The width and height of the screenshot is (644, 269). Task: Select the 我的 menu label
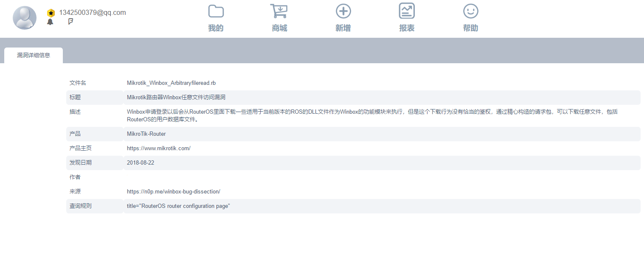216,28
